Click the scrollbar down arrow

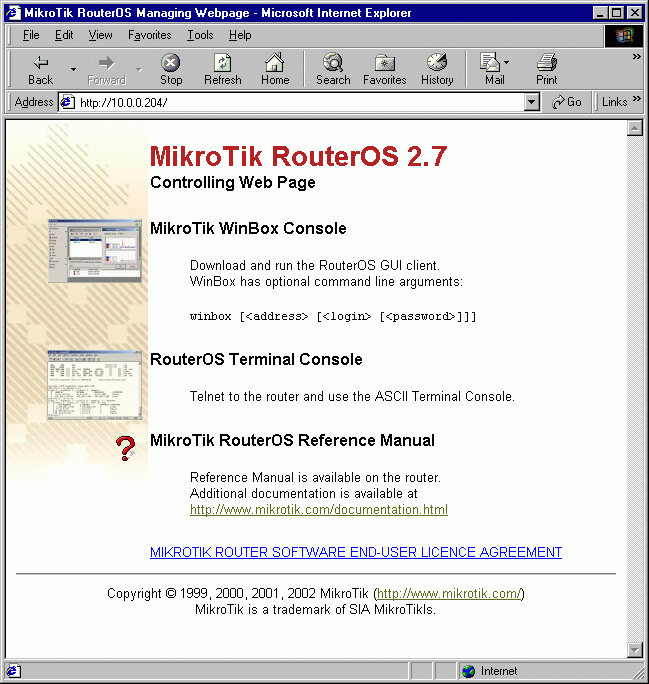click(635, 650)
